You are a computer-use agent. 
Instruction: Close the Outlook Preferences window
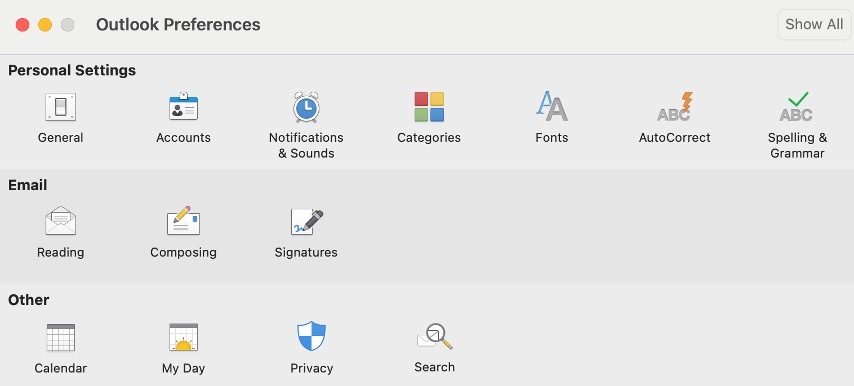22,24
